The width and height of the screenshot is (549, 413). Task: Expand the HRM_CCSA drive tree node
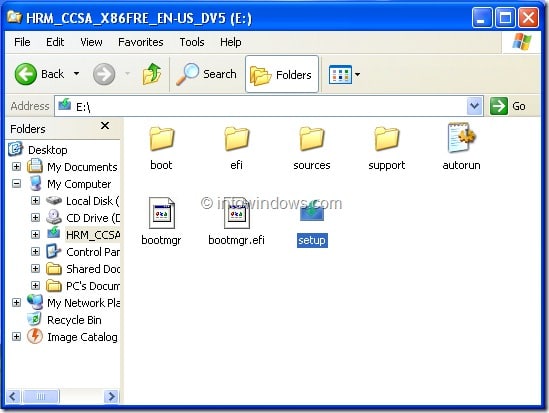(35, 234)
